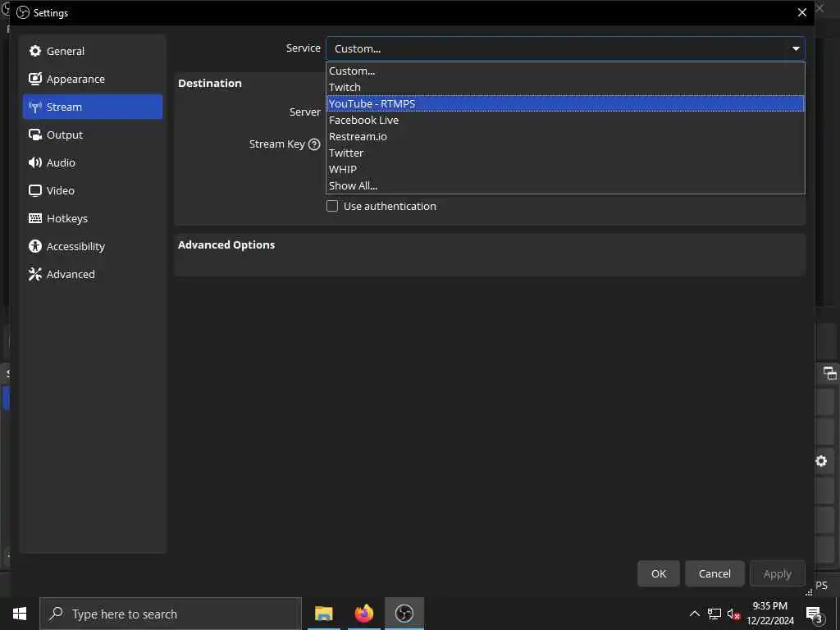Choose YouTube - RTMPS service option
Image resolution: width=840 pixels, height=630 pixels.
click(x=565, y=103)
